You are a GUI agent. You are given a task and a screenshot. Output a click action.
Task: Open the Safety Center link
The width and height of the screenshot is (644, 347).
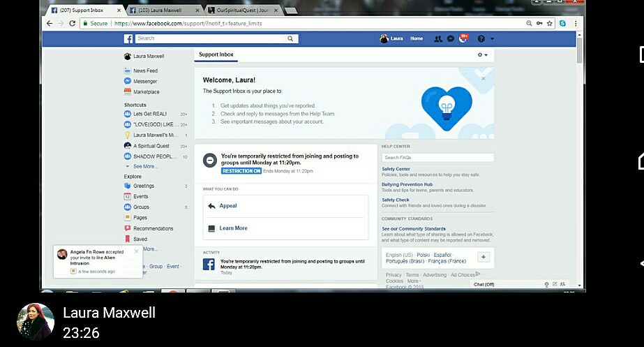(396, 169)
